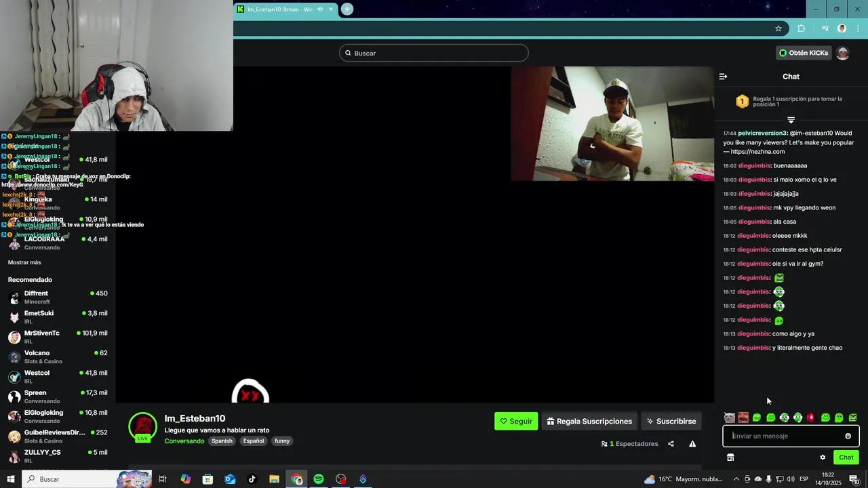868x488 pixels.
Task: Open browser media control icon
Action: 825,28
